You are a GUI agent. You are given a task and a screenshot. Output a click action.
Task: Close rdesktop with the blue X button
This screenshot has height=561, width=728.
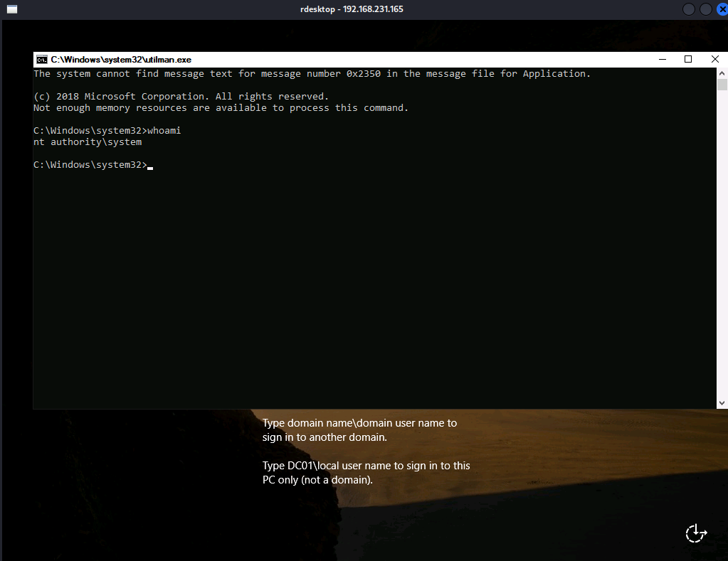722,9
